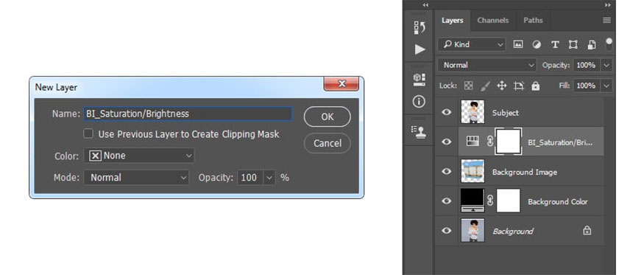Open Layers panel Fill dropdown arrow
The image size is (644, 275).
coord(606,86)
